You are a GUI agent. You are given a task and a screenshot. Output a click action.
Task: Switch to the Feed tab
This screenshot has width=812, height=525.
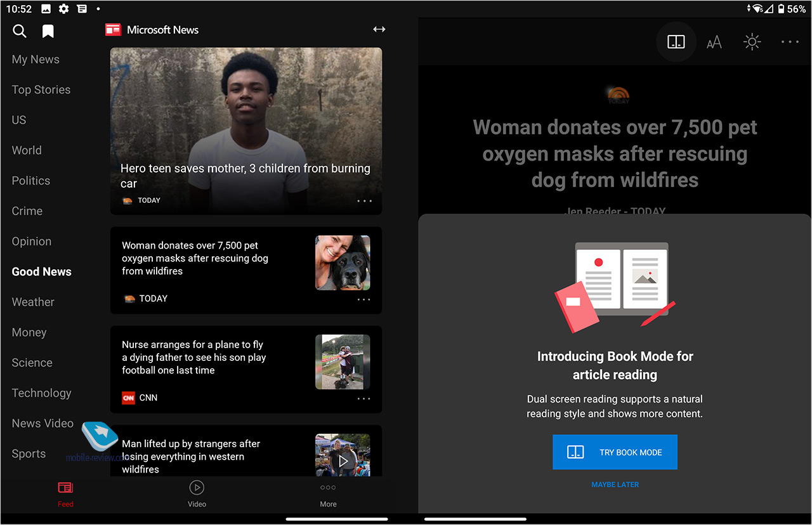[65, 495]
